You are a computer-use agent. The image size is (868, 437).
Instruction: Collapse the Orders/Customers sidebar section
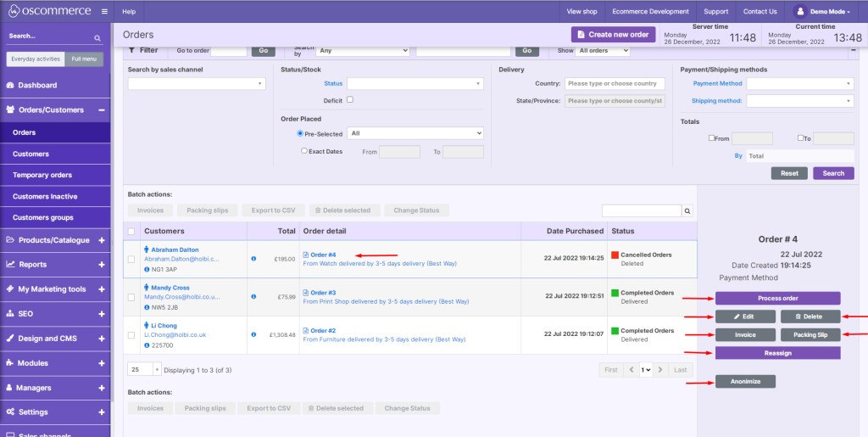102,110
